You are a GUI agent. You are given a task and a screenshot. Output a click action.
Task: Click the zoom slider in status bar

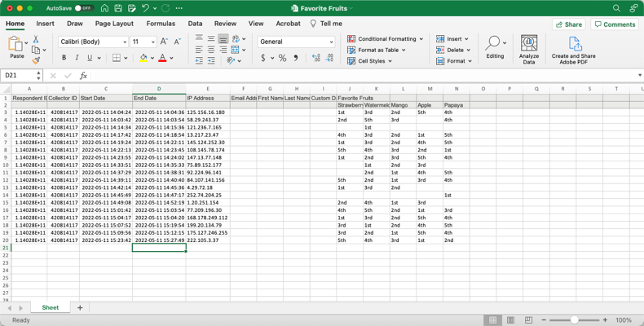(x=574, y=320)
